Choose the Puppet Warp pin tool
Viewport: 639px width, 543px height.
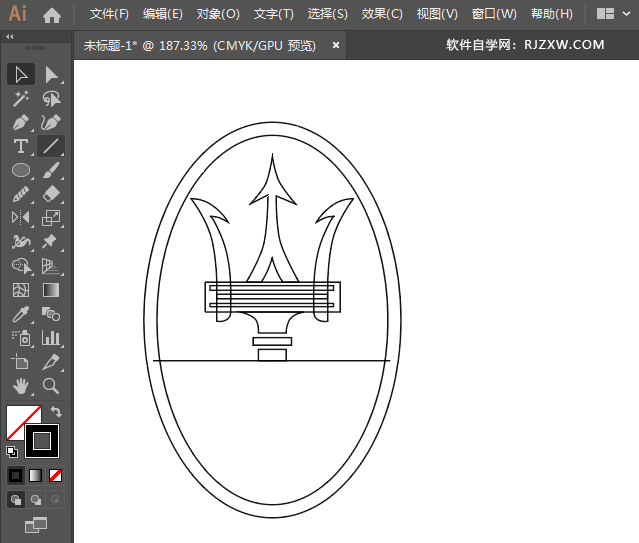pos(51,242)
